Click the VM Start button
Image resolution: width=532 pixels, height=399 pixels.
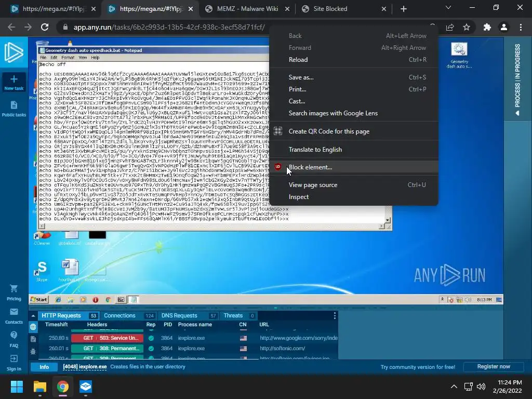tap(39, 300)
